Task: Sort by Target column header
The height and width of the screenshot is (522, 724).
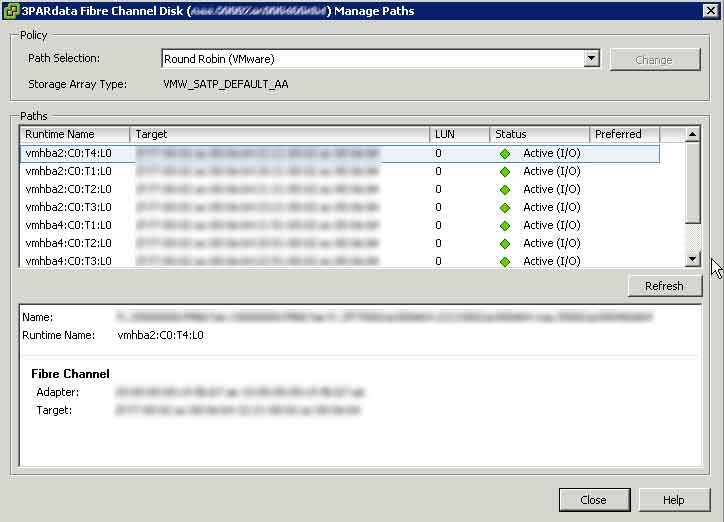Action: (x=280, y=134)
